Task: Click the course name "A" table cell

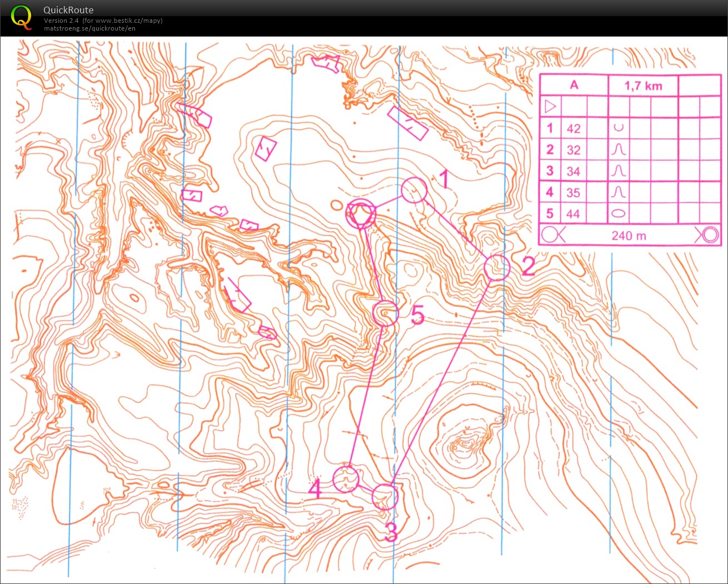Action: 574,85
